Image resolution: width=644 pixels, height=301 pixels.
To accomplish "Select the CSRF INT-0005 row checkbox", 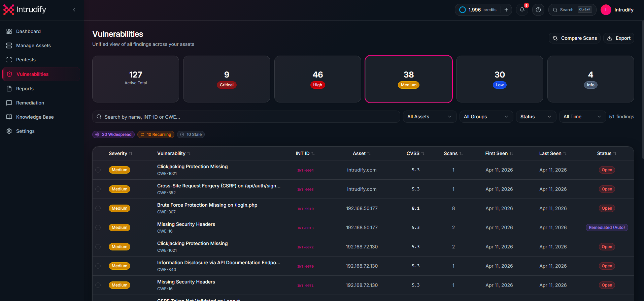I will (x=98, y=189).
